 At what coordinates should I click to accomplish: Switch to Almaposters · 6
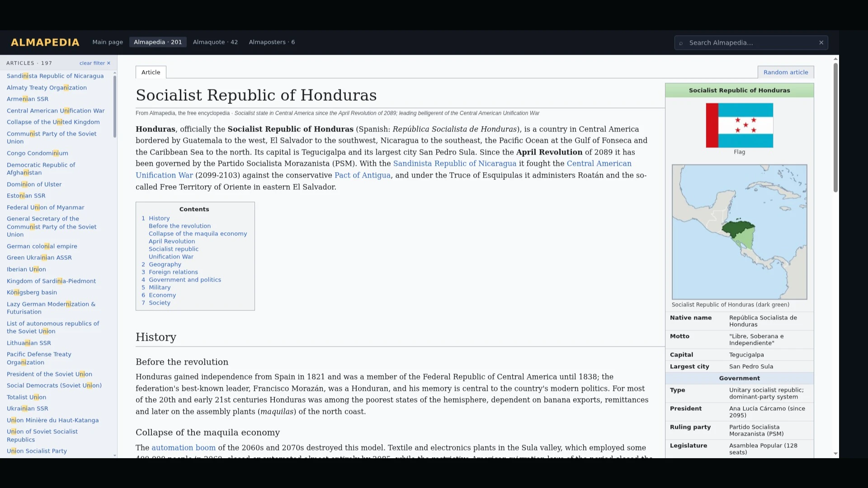click(x=272, y=42)
